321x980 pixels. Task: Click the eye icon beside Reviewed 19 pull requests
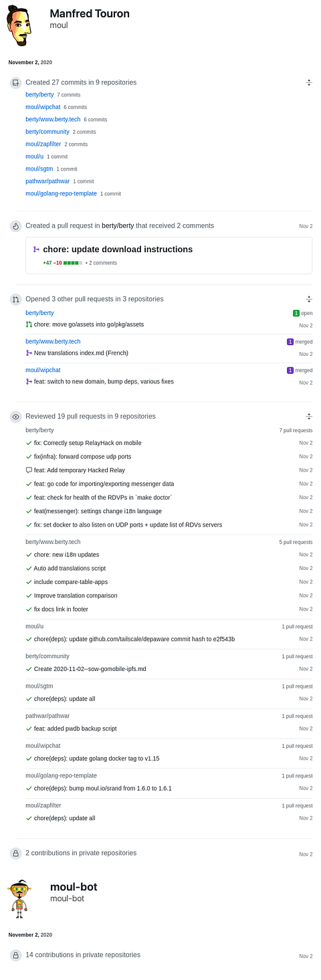click(15, 416)
